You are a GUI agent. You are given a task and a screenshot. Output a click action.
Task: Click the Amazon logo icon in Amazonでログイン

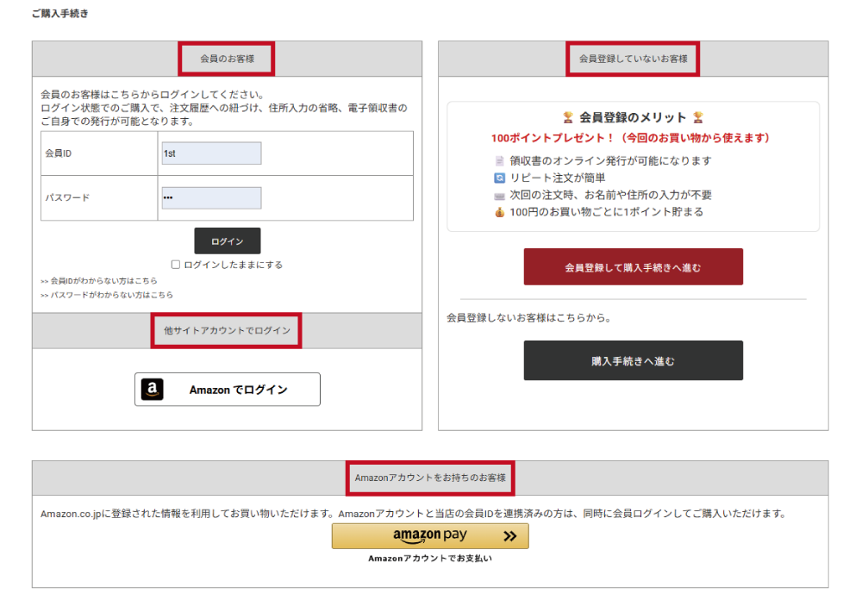153,390
